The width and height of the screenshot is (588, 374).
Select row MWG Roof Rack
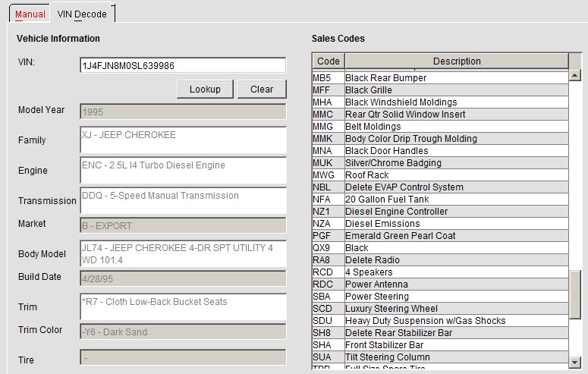[440, 174]
